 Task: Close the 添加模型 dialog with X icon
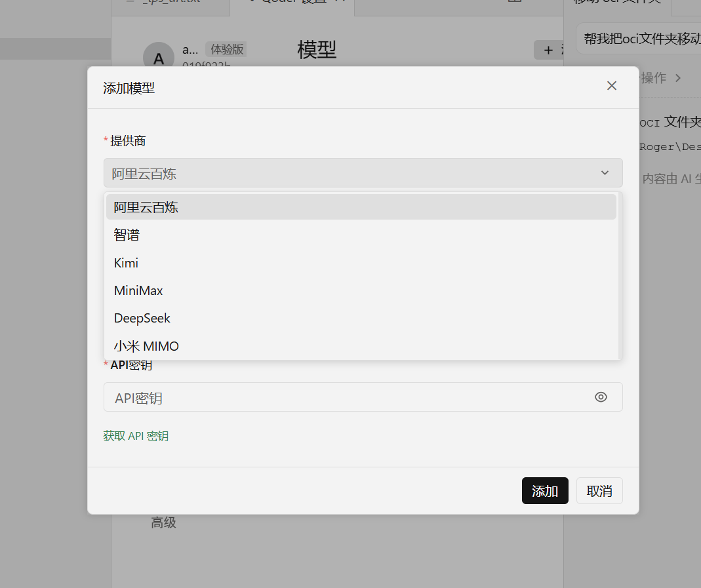pos(612,86)
